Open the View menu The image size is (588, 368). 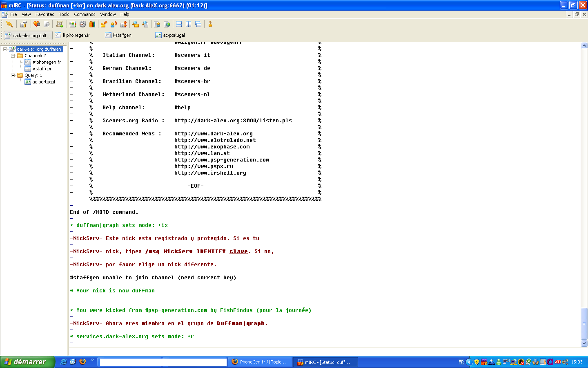[x=26, y=14]
